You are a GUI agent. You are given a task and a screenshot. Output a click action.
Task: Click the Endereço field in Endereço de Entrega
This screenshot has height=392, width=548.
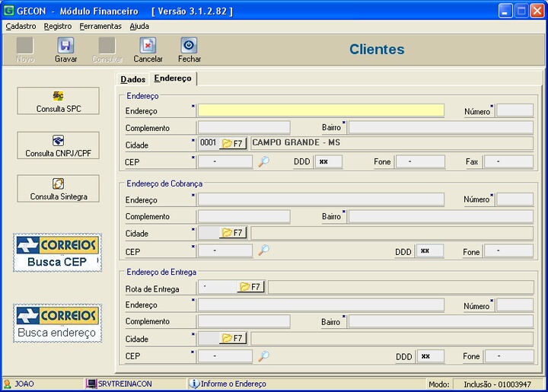pyautogui.click(x=321, y=304)
